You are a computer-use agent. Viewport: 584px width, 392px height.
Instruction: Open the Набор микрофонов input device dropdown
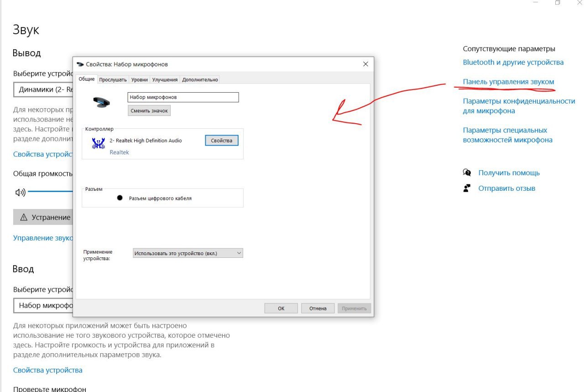coord(43,305)
